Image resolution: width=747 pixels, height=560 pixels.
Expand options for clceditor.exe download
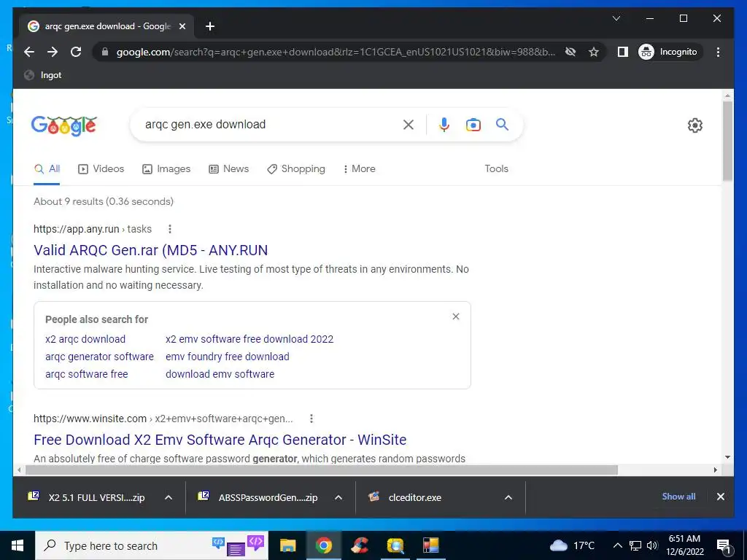pos(508,497)
